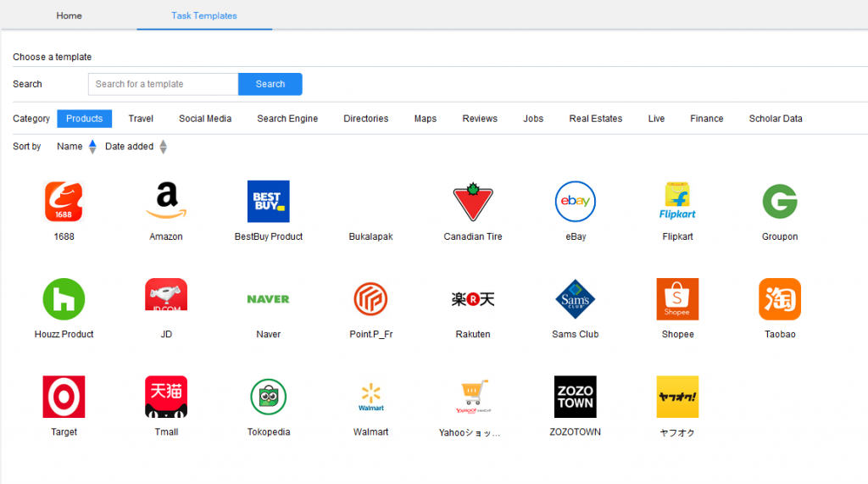
Task: Pick the eBay template icon
Action: 576,202
